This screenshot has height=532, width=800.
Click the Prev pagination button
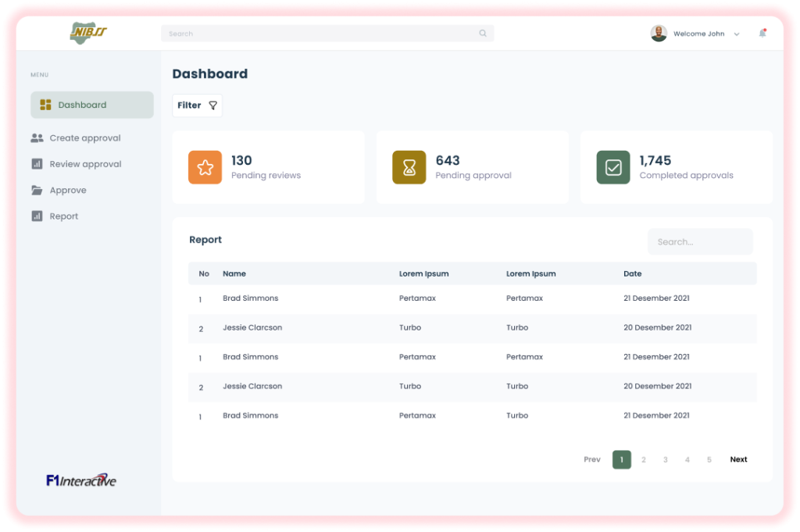(x=592, y=459)
